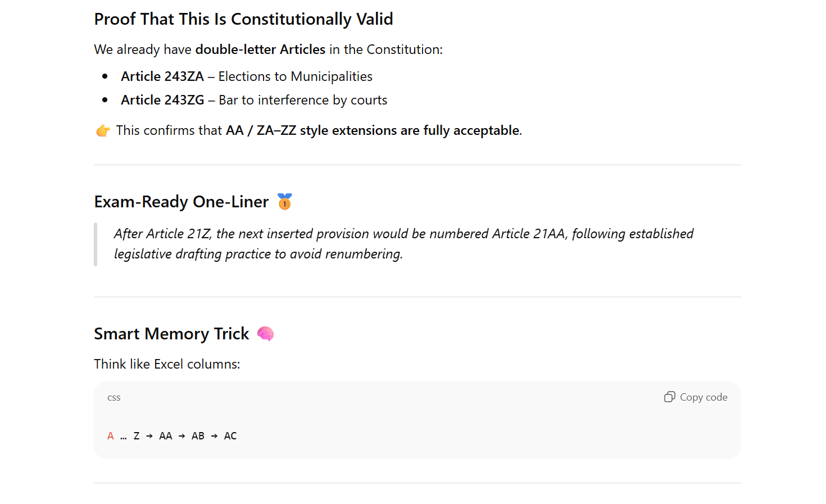The width and height of the screenshot is (826, 504).
Task: Click the brain emoji beside Smart Memory Trick
Action: 265,334
